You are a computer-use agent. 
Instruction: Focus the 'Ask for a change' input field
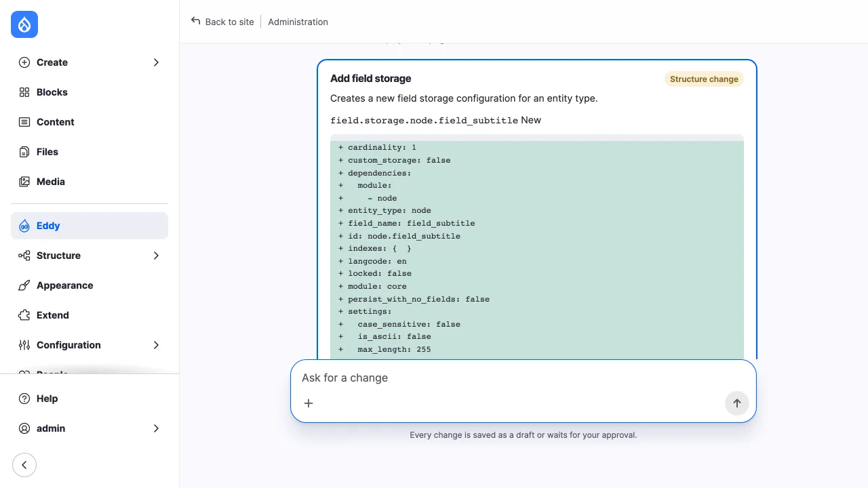click(x=524, y=378)
